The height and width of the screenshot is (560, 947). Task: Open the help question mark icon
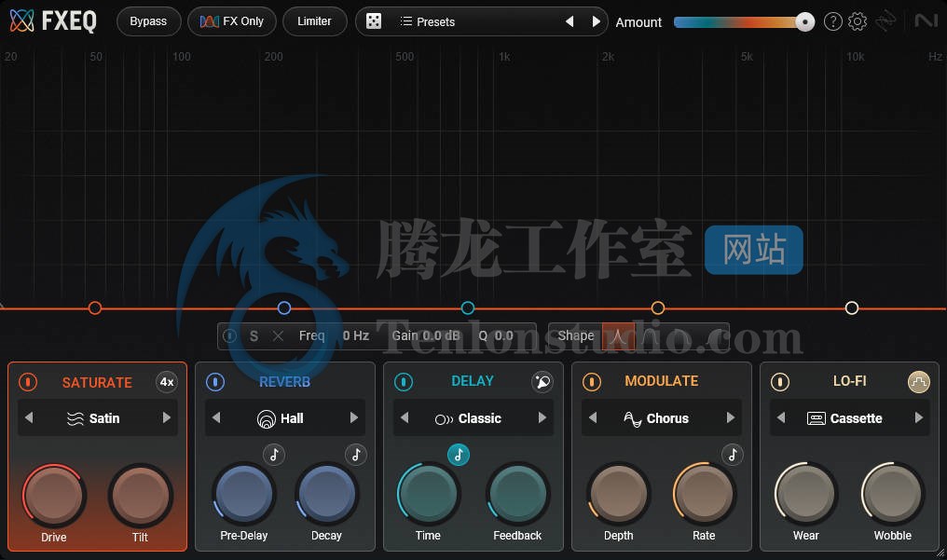833,21
